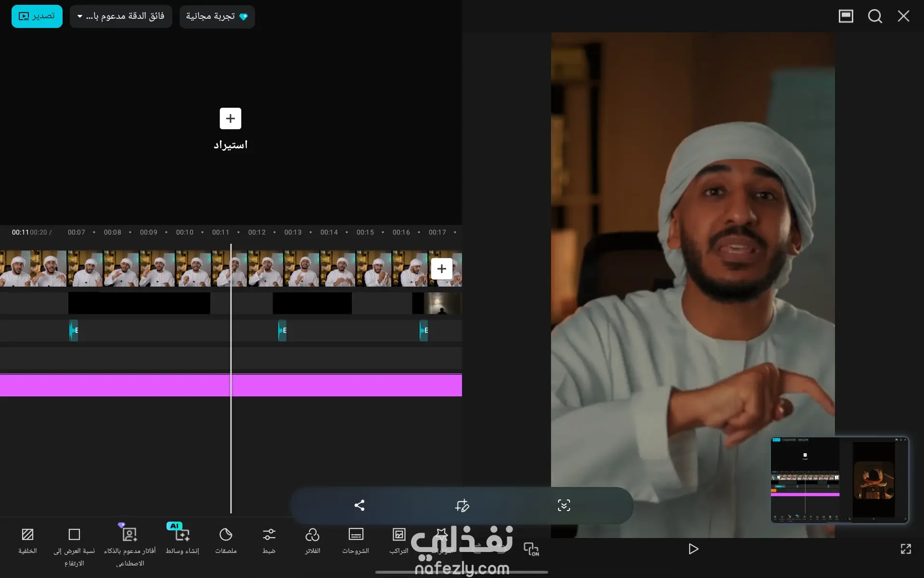The height and width of the screenshot is (578, 924).
Task: Open the screenshot thumbnail in the corner
Action: pos(840,480)
